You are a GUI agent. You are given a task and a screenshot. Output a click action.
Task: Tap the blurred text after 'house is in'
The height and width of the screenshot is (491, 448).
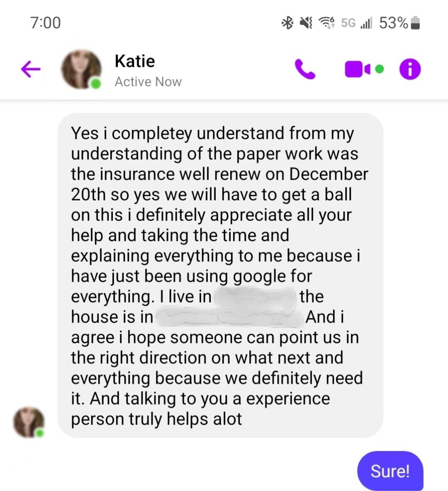(x=229, y=317)
